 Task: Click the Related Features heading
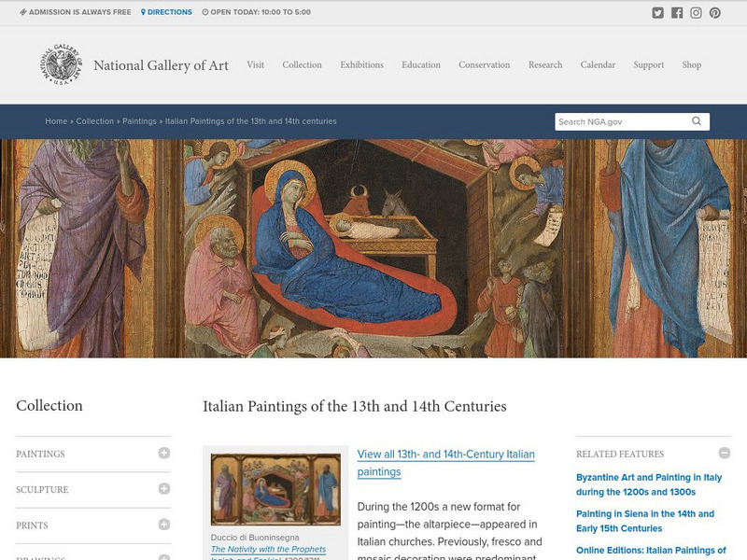pyautogui.click(x=620, y=454)
